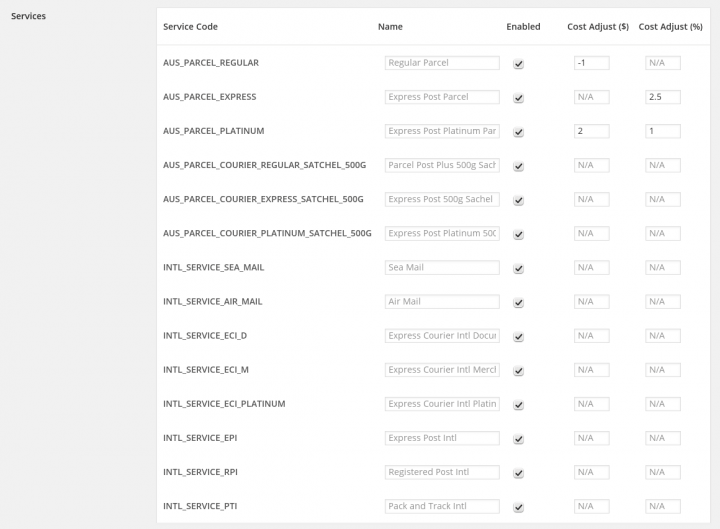The image size is (720, 529).
Task: Disable the AUS_PARCEL_PLATINUM service checkbox
Action: tap(518, 132)
